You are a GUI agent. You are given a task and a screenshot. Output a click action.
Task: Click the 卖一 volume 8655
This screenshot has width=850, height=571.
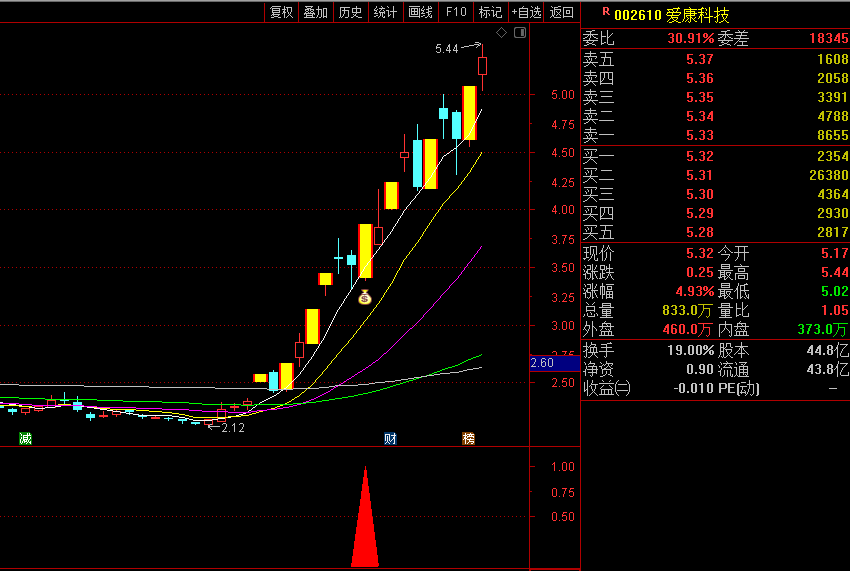point(833,135)
